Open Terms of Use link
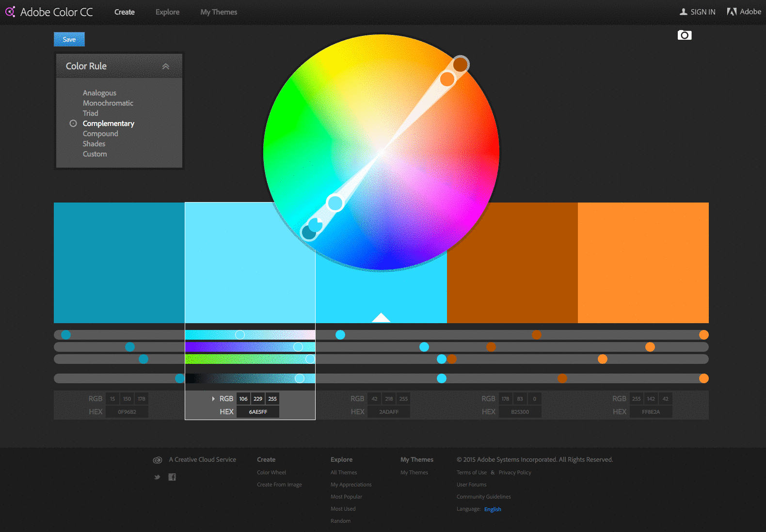The height and width of the screenshot is (532, 766). (471, 472)
